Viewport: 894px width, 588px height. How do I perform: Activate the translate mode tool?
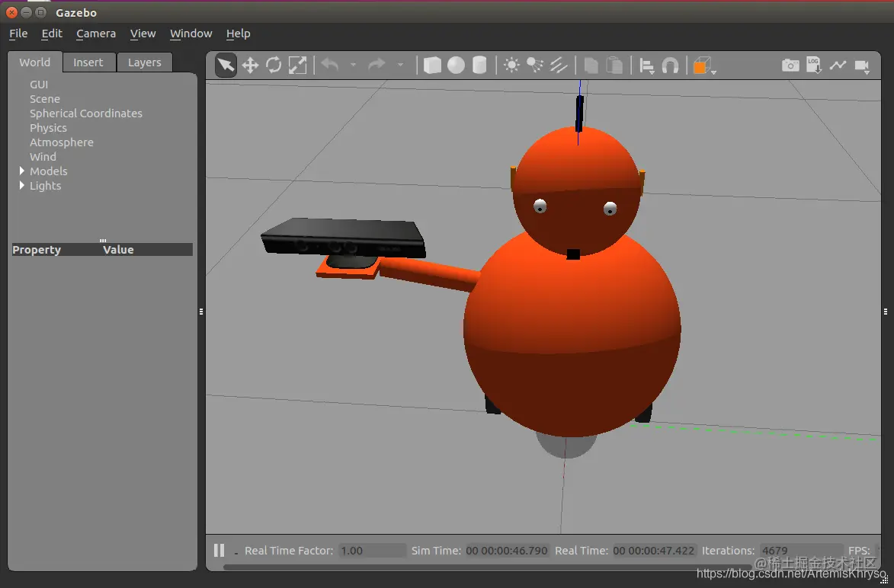pyautogui.click(x=250, y=66)
